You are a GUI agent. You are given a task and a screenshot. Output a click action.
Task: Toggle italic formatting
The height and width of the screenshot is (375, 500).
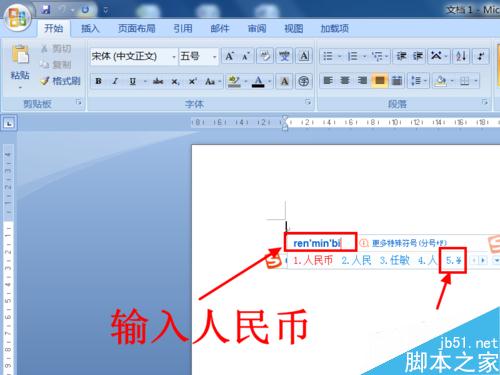pos(115,81)
